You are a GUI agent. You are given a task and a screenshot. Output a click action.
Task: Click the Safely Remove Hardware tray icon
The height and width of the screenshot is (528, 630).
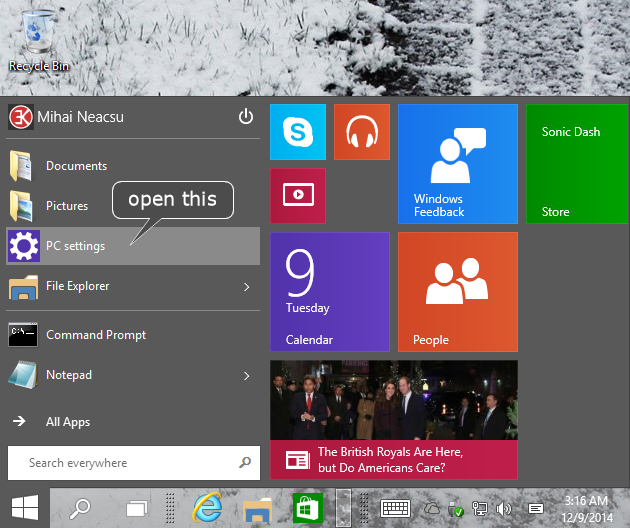456,509
